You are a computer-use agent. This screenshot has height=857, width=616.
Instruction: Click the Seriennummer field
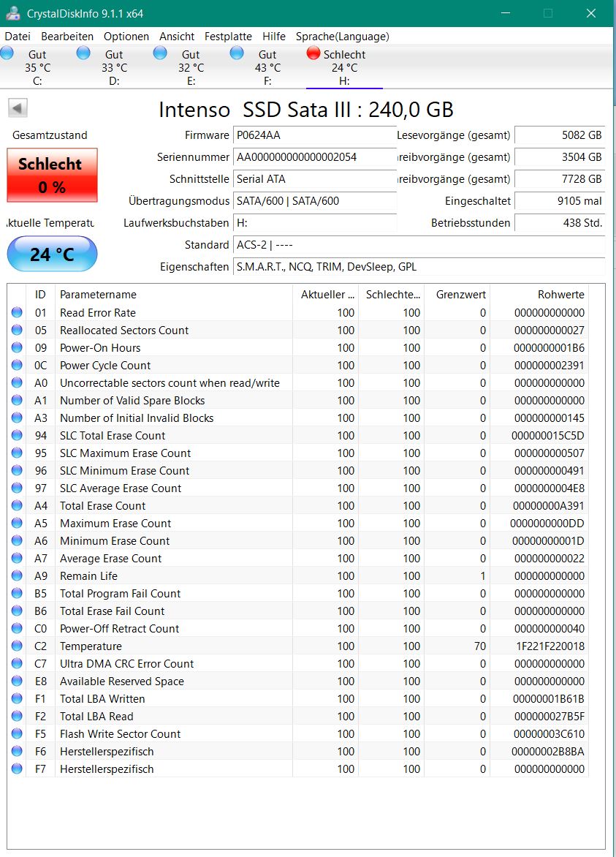point(315,157)
